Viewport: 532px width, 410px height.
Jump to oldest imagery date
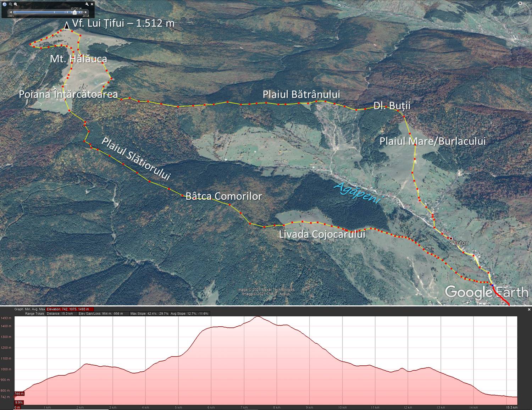pos(11,12)
